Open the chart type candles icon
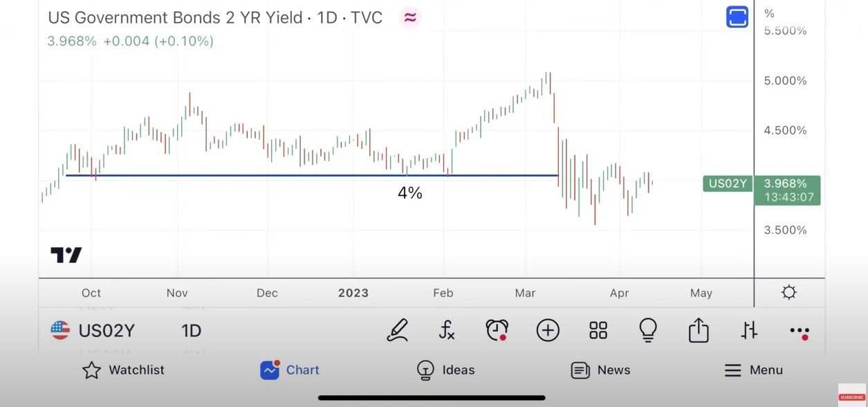Screen dimensions: 868x407 click(x=749, y=330)
